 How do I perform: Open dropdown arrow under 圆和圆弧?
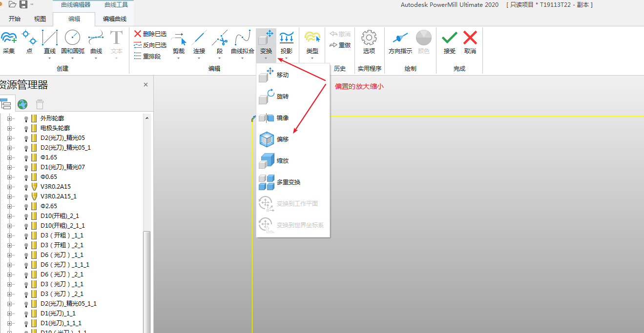click(x=72, y=59)
